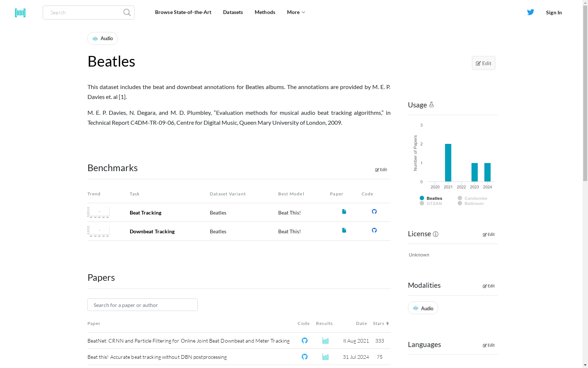Click the flask icon next to Usage
Viewport: 588px width, 368px height.
[431, 105]
